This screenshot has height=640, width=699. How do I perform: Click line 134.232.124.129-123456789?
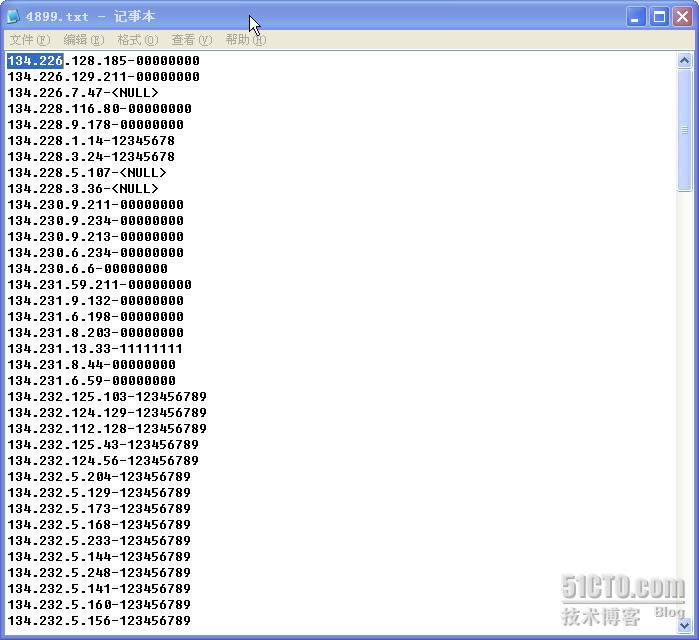coord(107,413)
